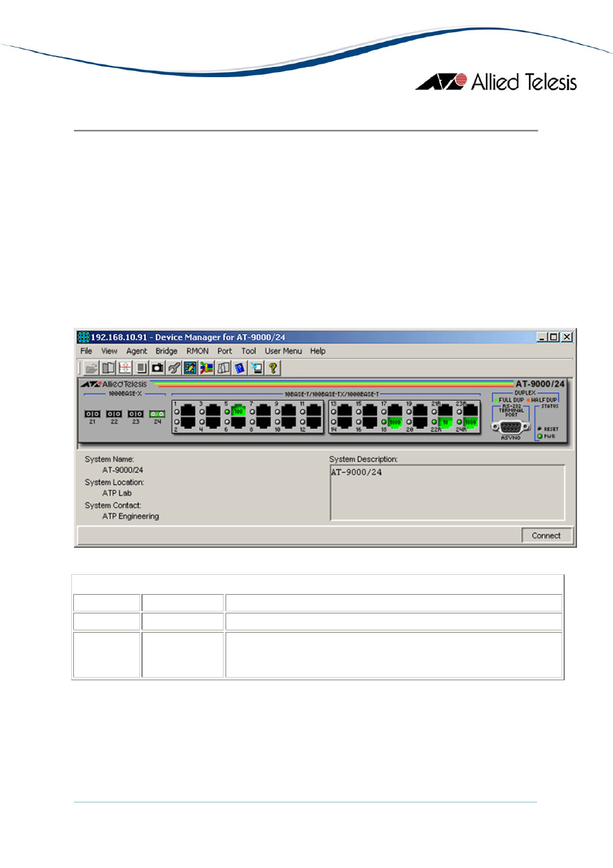
Task: Select copper port 14 jack
Action: [345, 422]
